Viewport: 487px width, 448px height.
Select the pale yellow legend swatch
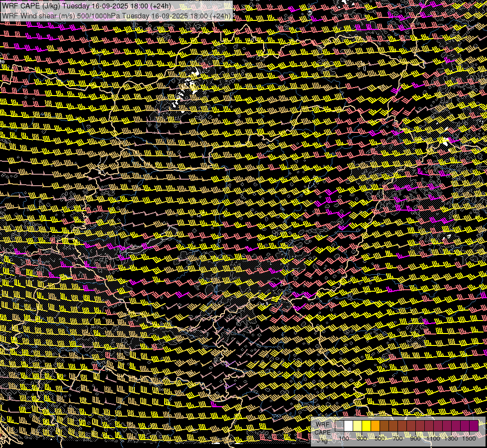(358, 426)
